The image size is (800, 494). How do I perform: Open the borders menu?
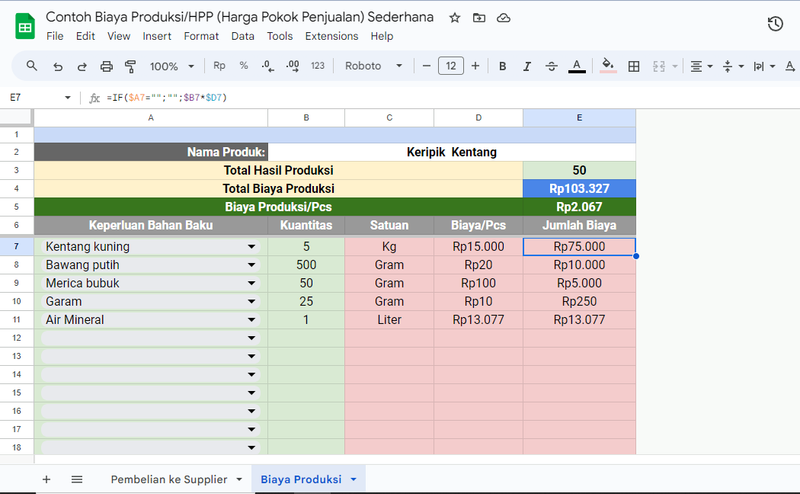point(634,66)
